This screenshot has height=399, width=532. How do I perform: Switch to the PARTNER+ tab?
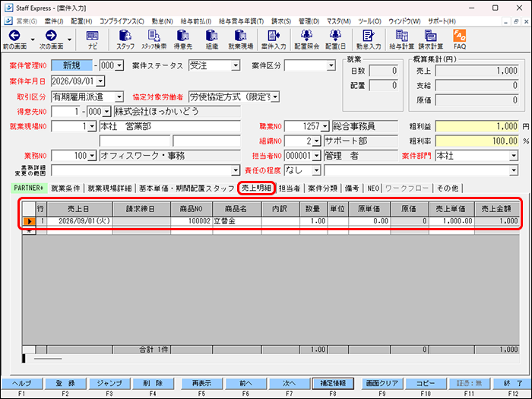[29, 188]
